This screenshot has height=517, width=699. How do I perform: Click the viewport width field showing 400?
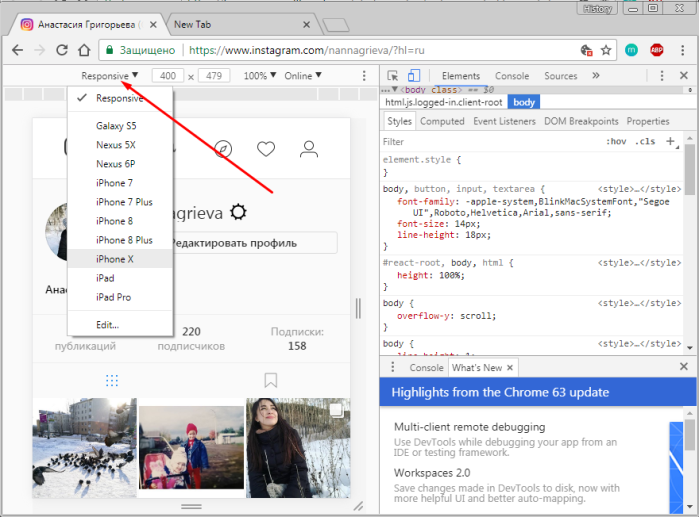(x=168, y=76)
